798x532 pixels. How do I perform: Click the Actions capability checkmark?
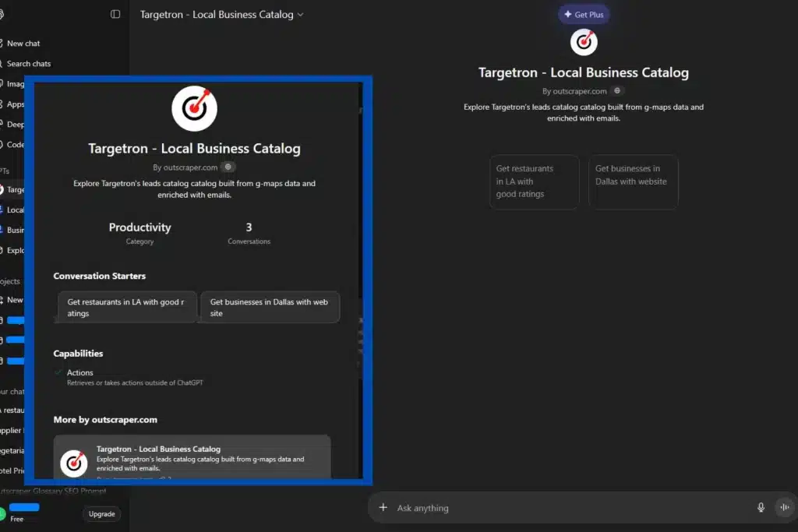point(58,372)
